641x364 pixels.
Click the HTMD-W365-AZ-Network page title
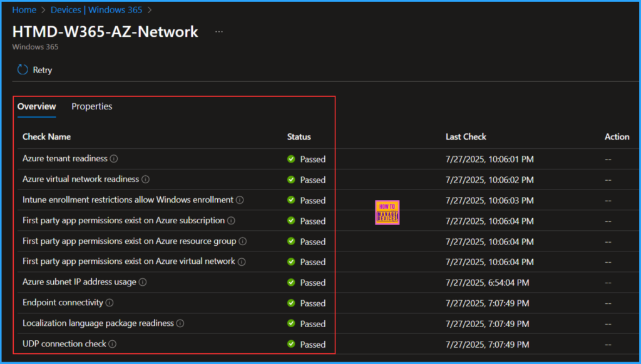(x=105, y=31)
